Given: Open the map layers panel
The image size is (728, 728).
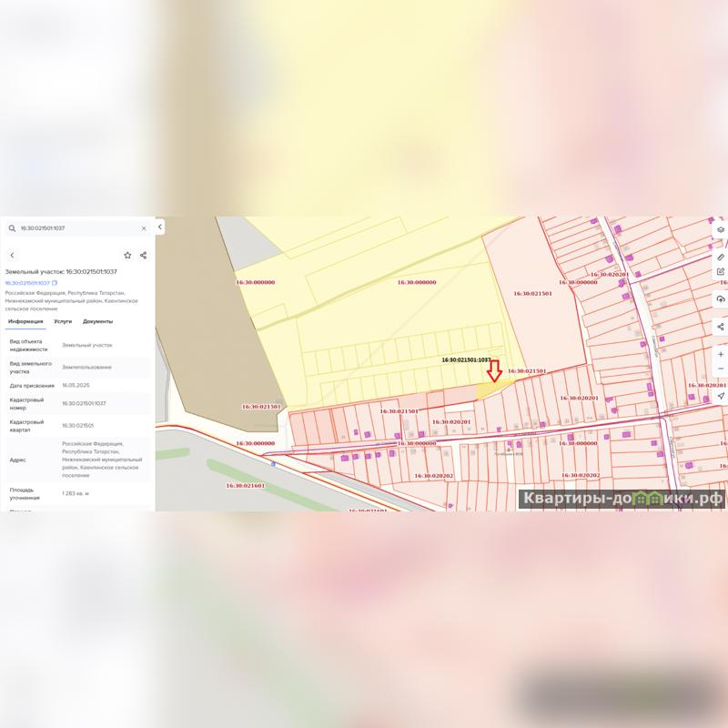Looking at the screenshot, I should point(721,229).
